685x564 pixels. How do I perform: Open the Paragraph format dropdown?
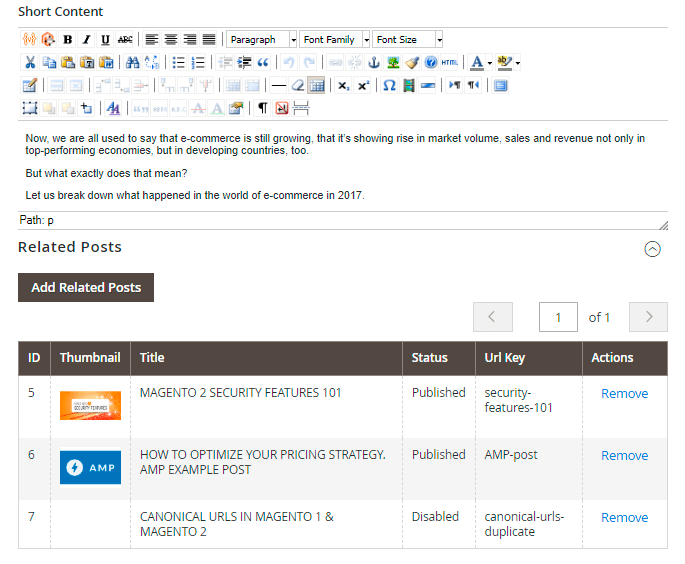click(261, 40)
